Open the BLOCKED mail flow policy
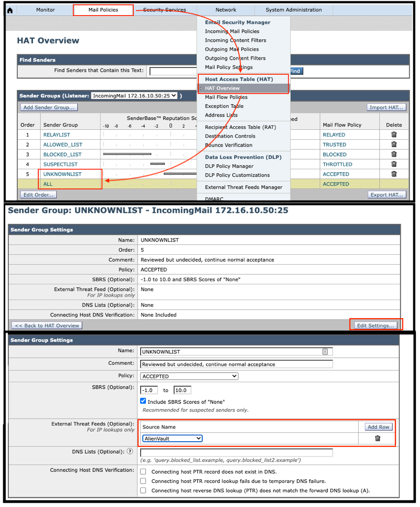This screenshot has height=507, width=420. tap(335, 154)
